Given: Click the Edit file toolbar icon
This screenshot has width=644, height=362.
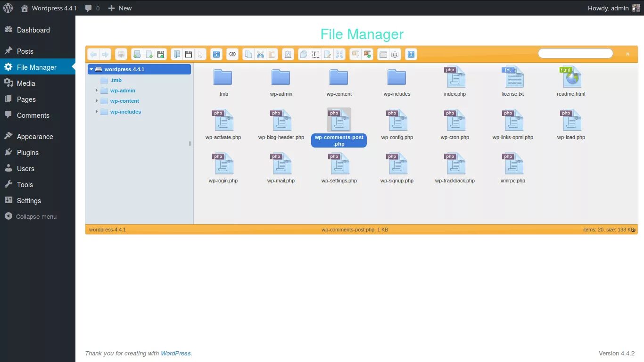Looking at the screenshot, I should tap(328, 54).
